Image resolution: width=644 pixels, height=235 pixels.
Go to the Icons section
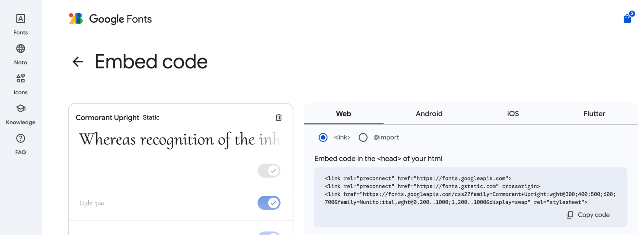point(21,84)
